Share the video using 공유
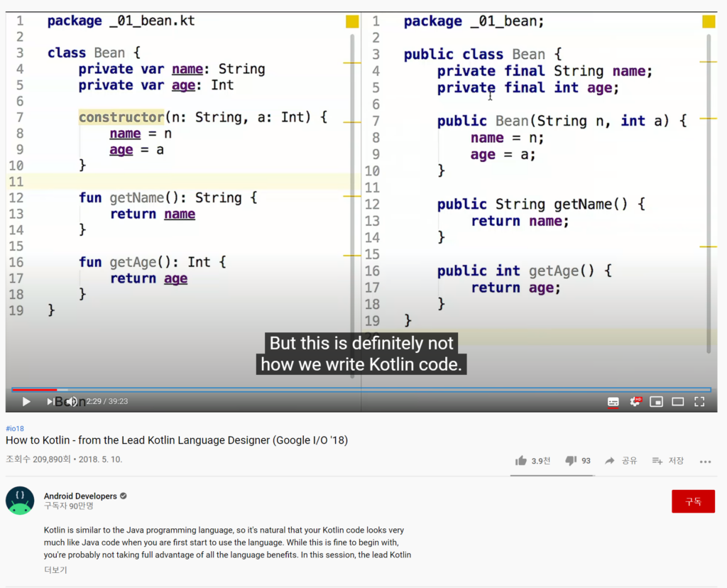The width and height of the screenshot is (727, 588). tap(621, 461)
